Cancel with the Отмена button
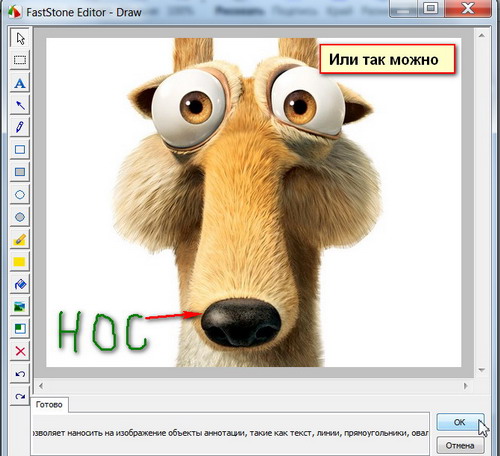This screenshot has width=500, height=456. 460,445
